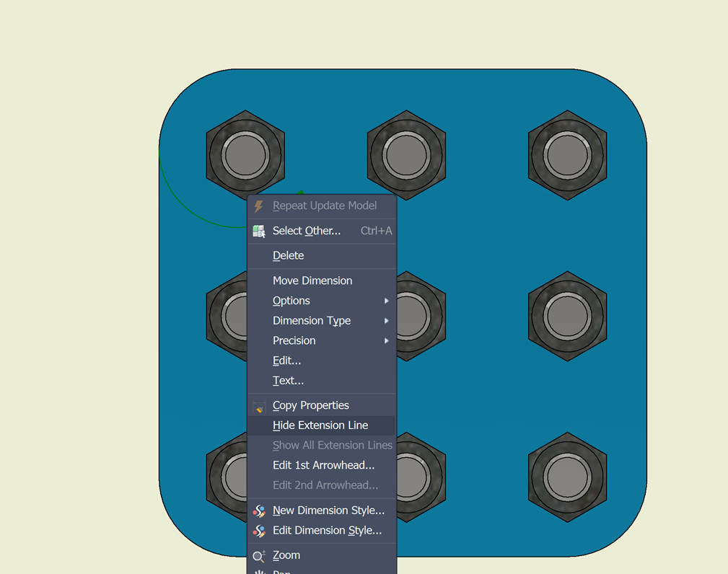The image size is (728, 574).
Task: Select Move Dimension menu entry
Action: (x=323, y=281)
